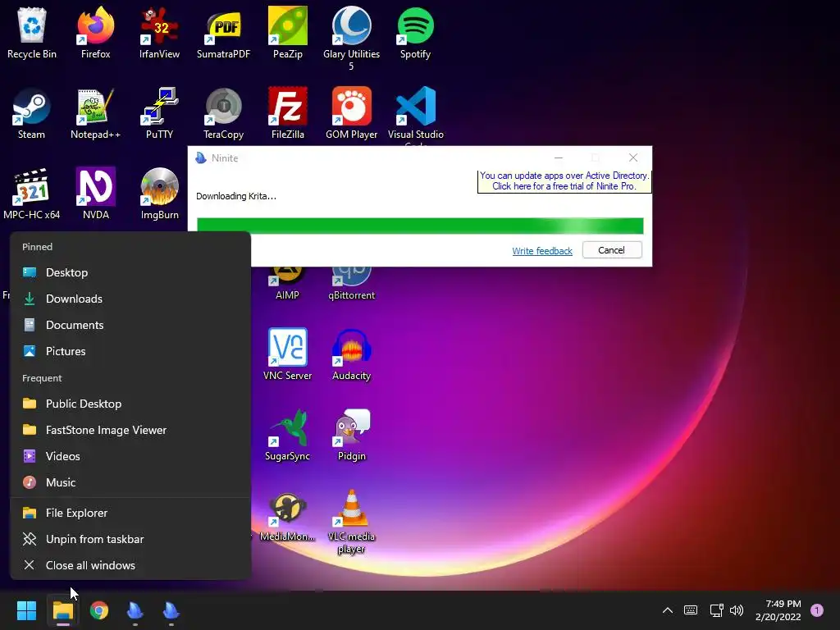Open the IrfanView desktop shortcut
This screenshot has width=840, height=630.
coord(159,33)
